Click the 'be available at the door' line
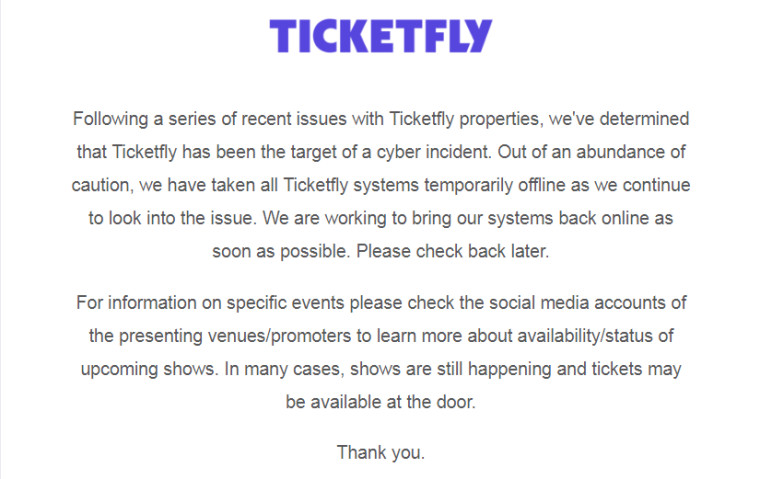Image resolution: width=760 pixels, height=479 pixels. point(381,402)
